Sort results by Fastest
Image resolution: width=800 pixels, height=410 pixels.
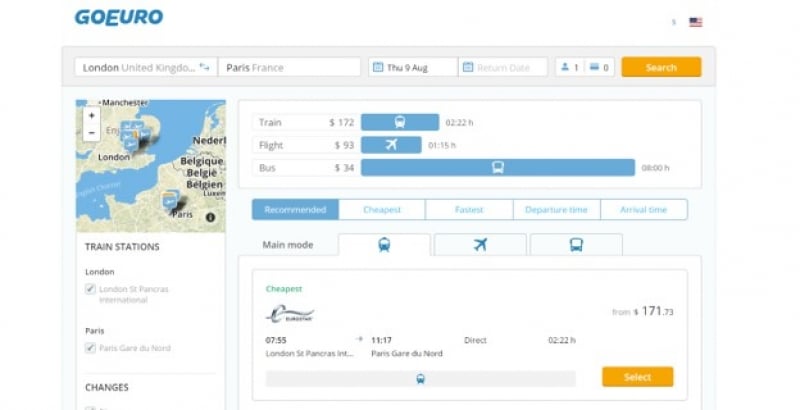point(469,210)
